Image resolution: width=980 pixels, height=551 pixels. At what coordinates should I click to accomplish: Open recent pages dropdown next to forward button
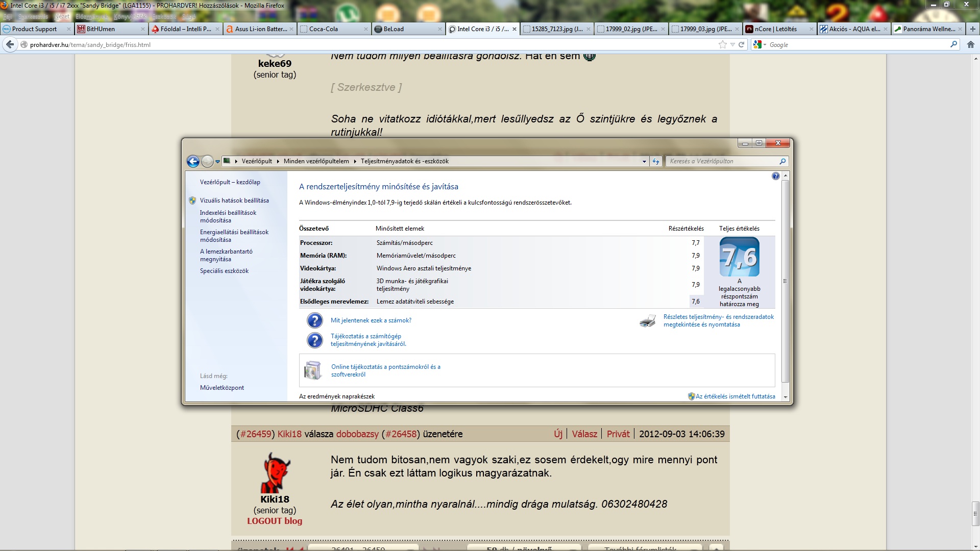217,162
